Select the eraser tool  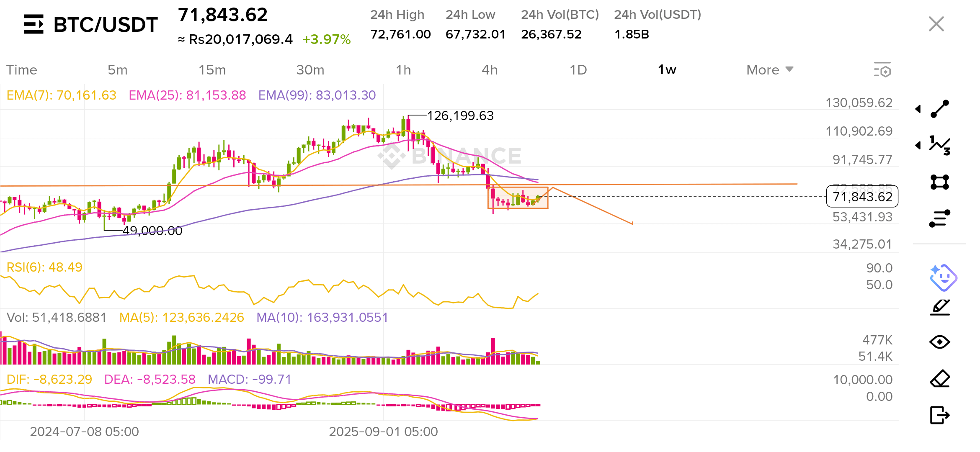pos(940,379)
